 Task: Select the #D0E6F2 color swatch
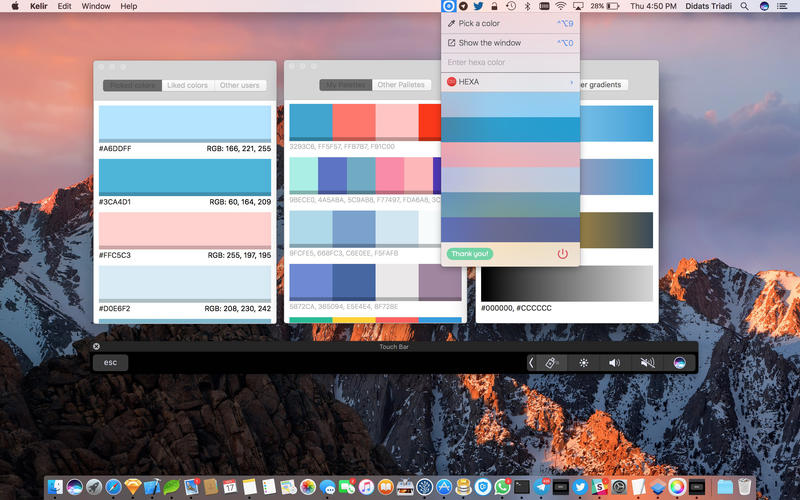[185, 284]
